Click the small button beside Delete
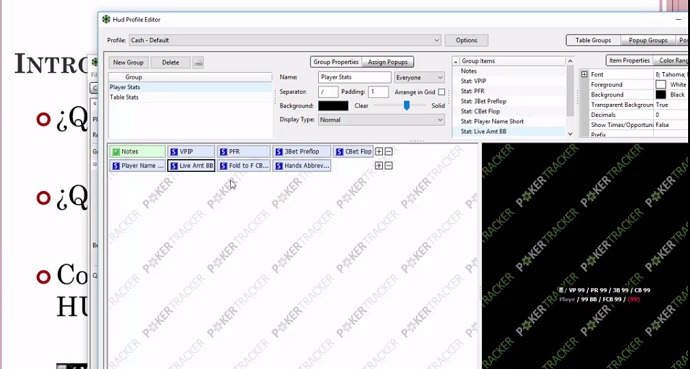The image size is (690, 369). 198,62
